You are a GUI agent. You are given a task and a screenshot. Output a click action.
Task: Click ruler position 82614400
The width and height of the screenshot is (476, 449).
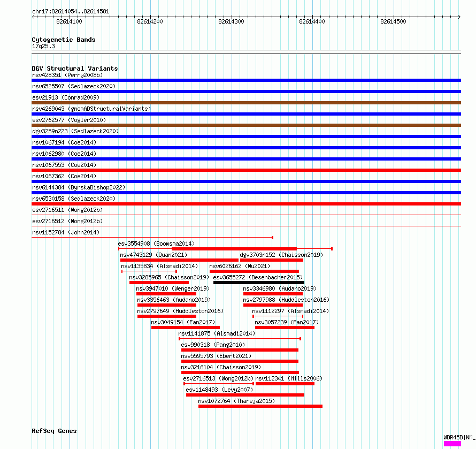(x=312, y=21)
